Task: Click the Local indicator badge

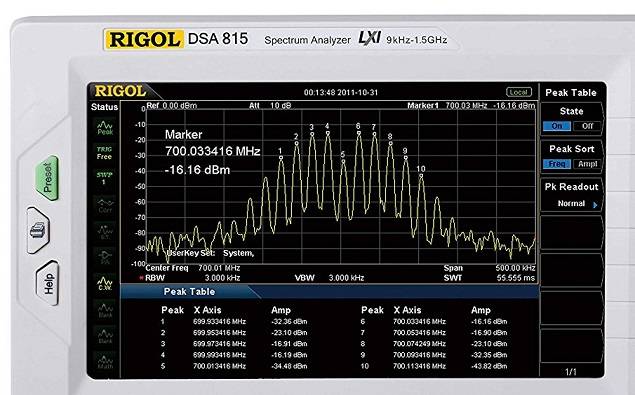Action: [519, 92]
